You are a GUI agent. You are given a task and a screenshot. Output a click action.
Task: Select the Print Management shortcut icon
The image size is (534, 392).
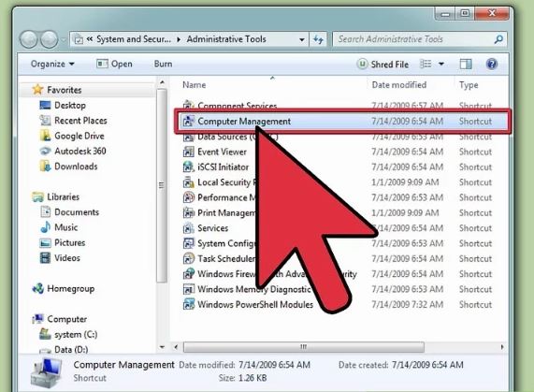[x=188, y=212]
